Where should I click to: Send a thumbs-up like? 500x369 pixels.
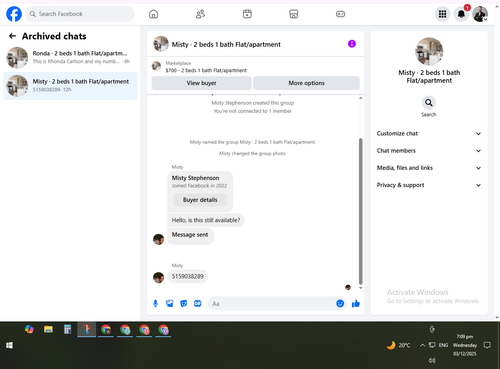point(356,304)
